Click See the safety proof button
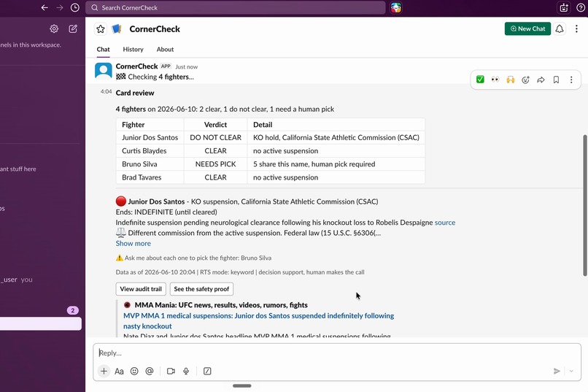The image size is (588, 392). 201,289
